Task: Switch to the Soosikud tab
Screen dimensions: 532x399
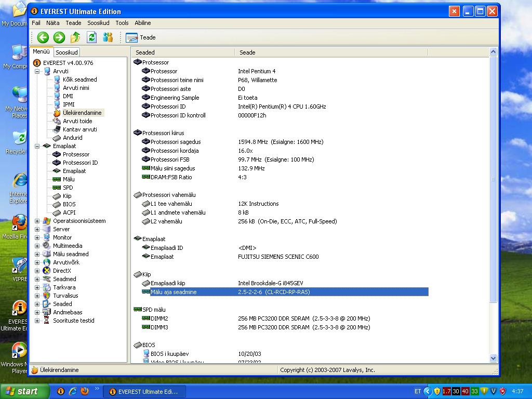Action: coord(67,52)
